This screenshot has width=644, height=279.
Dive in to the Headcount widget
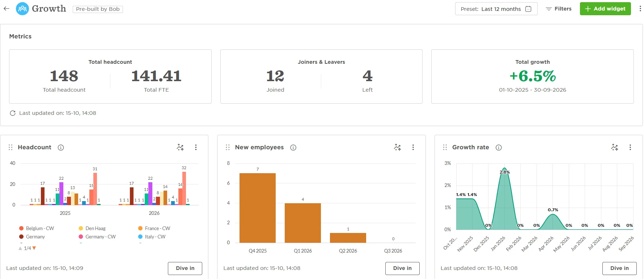[x=185, y=268]
